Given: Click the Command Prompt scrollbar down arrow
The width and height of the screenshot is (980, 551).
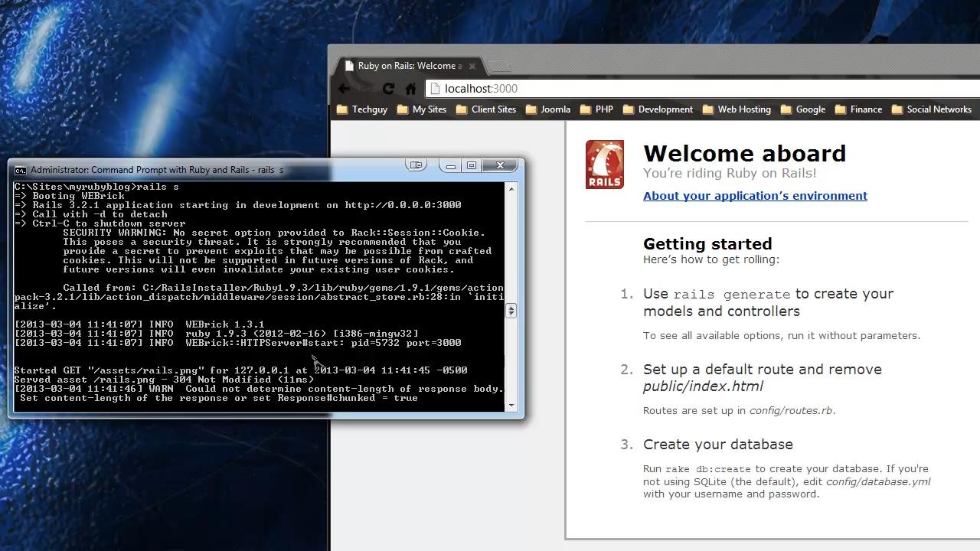Looking at the screenshot, I should tap(511, 406).
